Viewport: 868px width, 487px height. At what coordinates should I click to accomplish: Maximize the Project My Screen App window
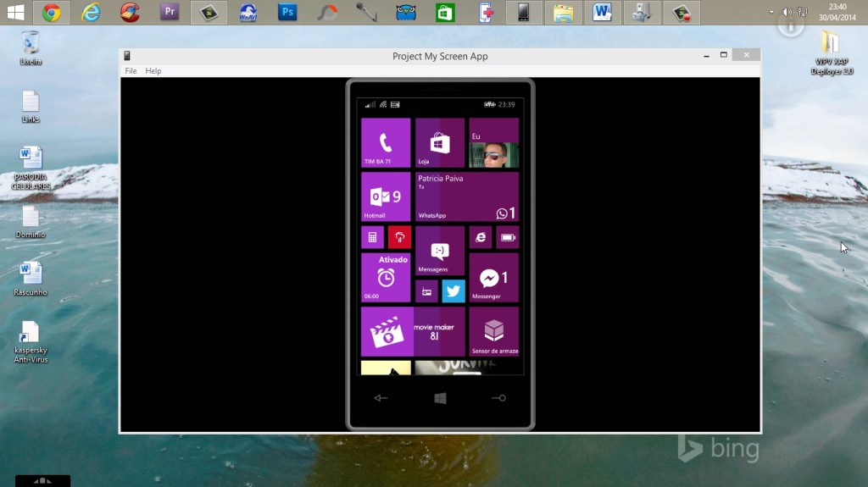(724, 55)
